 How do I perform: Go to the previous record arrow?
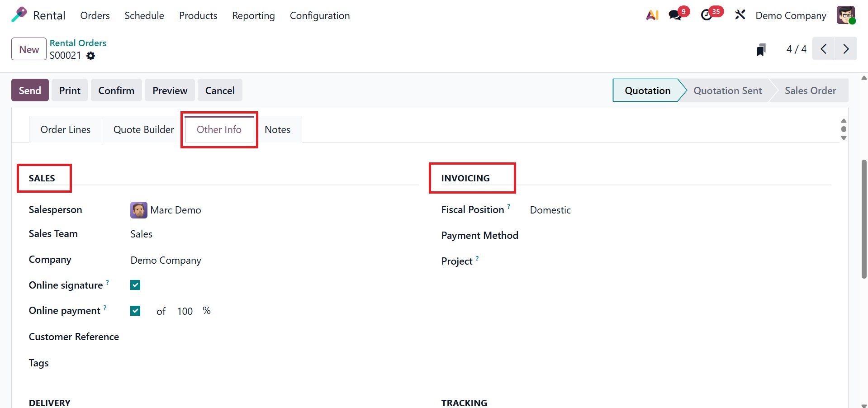824,49
